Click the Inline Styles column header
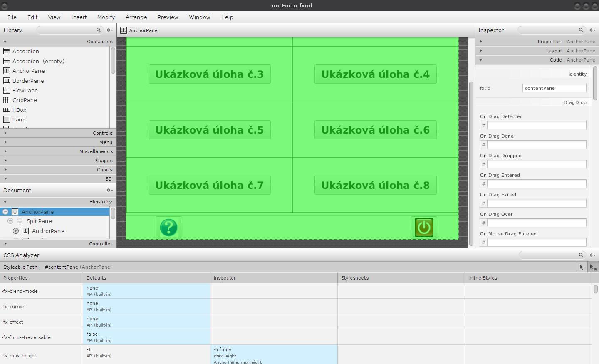 (x=528, y=278)
